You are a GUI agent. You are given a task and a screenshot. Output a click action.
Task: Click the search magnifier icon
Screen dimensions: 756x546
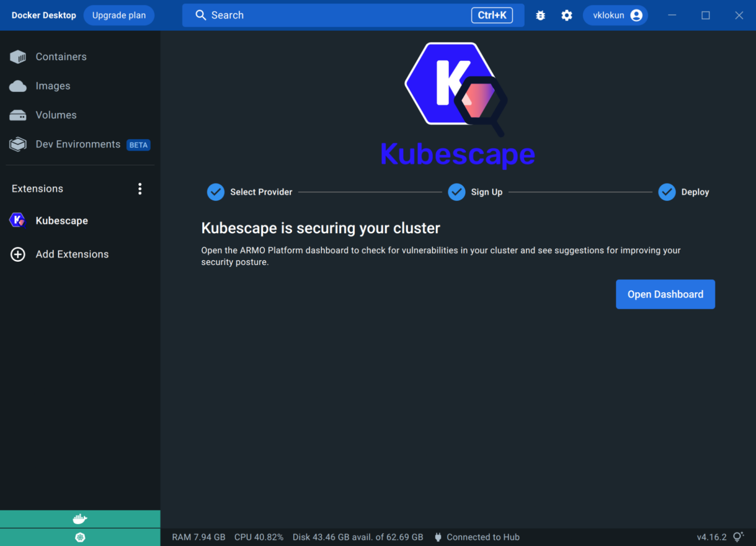[x=200, y=15]
